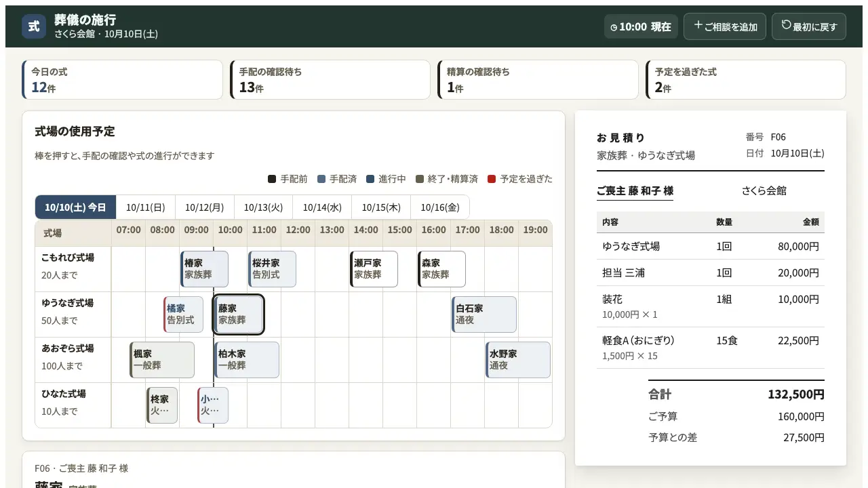Click the 式 app logo icon
Image resolution: width=868 pixels, height=488 pixels.
34,26
